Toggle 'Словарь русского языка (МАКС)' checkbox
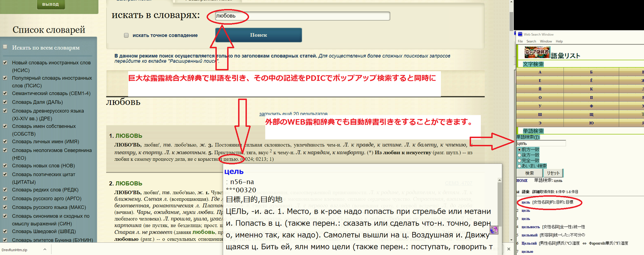The image size is (644, 255). click(x=5, y=207)
